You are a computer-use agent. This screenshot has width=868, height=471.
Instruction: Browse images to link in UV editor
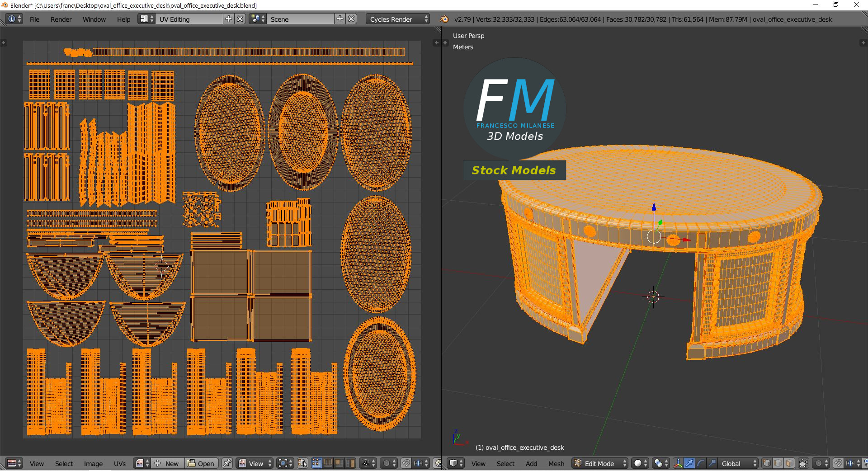point(142,463)
